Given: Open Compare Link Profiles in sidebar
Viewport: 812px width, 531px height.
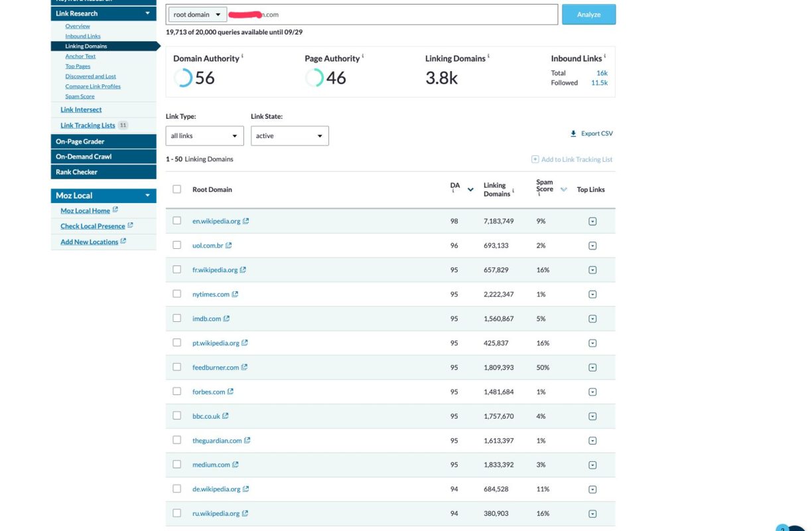Looking at the screenshot, I should [x=93, y=86].
